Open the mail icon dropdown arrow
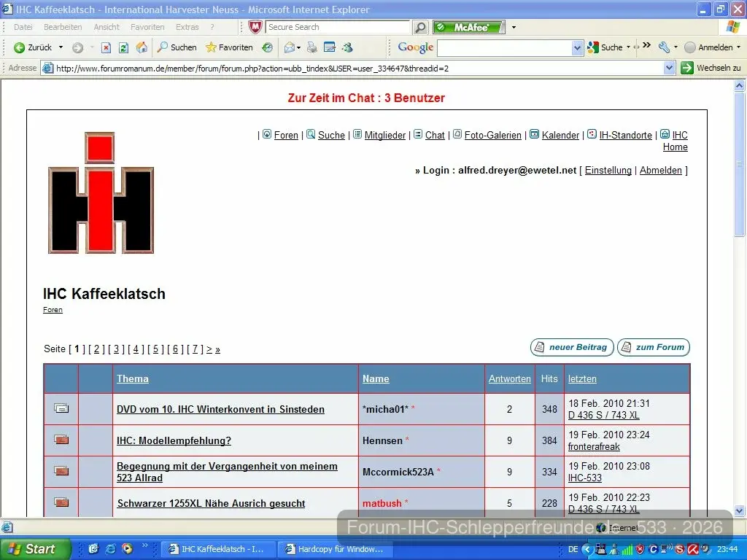The height and width of the screenshot is (560, 747). pos(298,47)
